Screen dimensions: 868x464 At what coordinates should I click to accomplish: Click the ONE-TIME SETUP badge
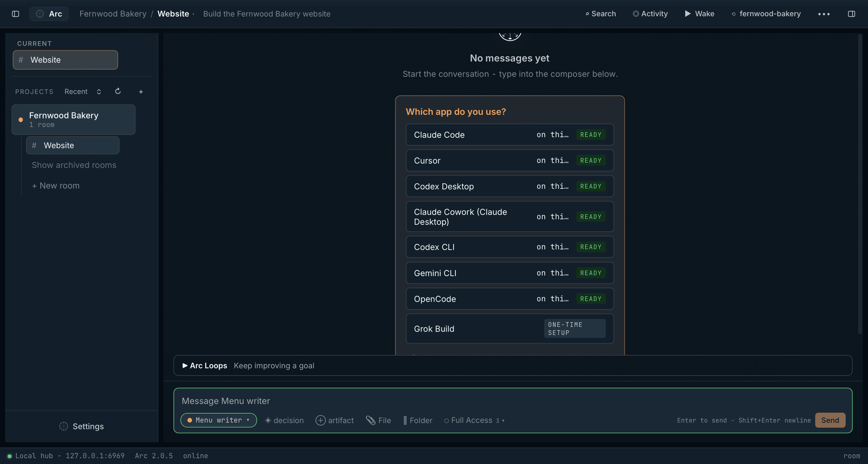pos(574,329)
